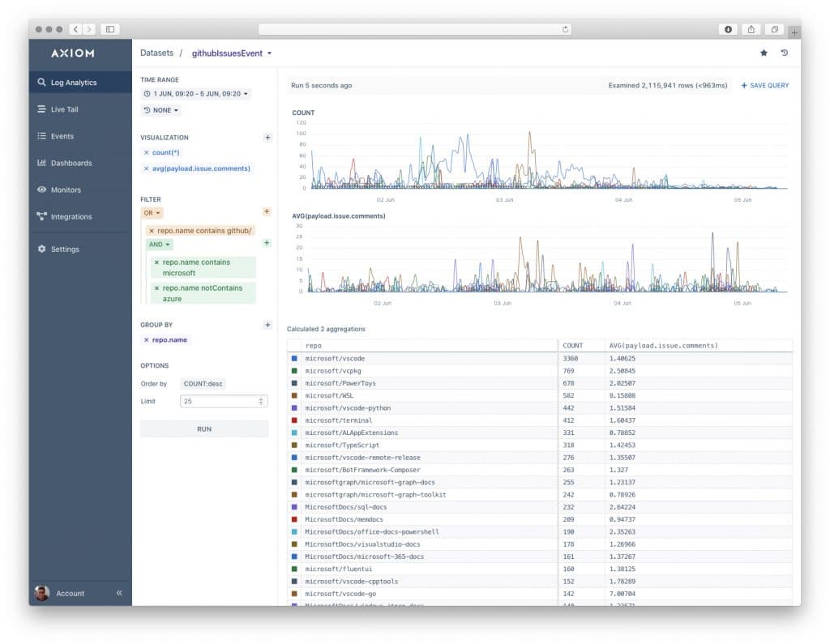Open the githubIssuesEvent dataset selector

pos(229,53)
